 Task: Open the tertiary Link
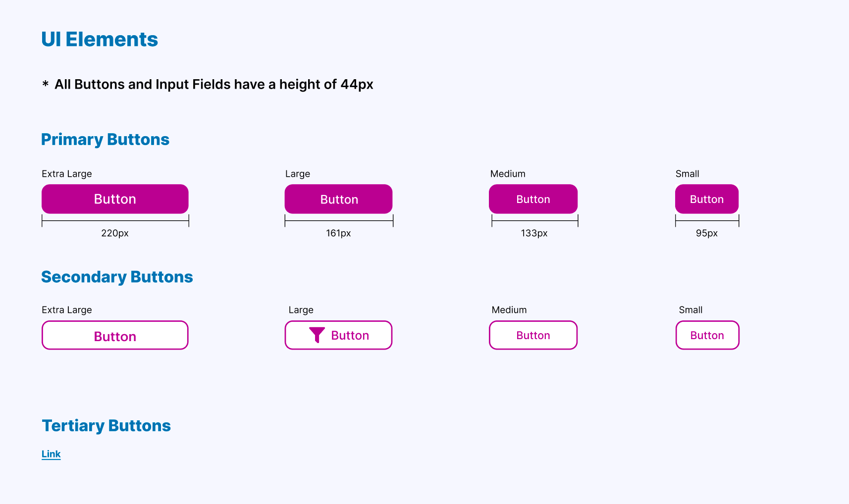click(51, 454)
